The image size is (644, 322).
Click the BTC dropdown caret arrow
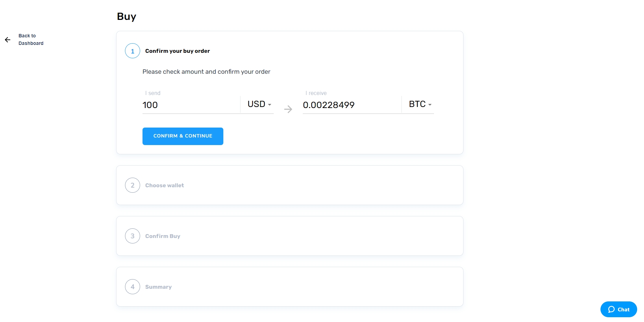[x=430, y=105]
